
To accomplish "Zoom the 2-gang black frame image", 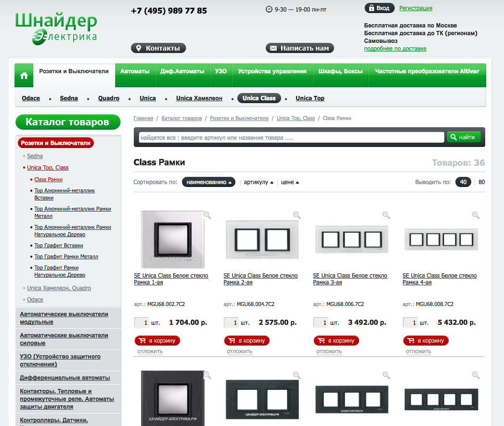I will tap(297, 375).
